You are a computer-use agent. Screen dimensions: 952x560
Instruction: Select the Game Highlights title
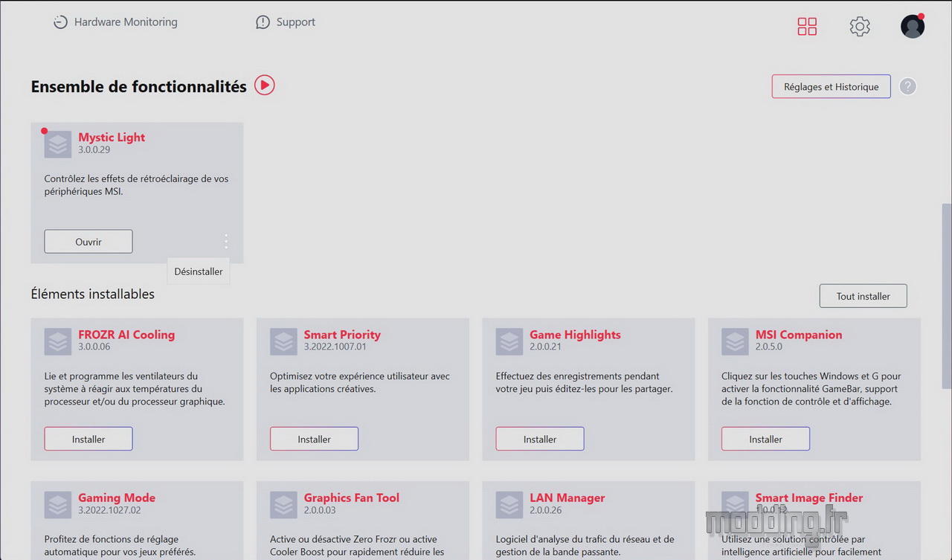[x=575, y=335]
